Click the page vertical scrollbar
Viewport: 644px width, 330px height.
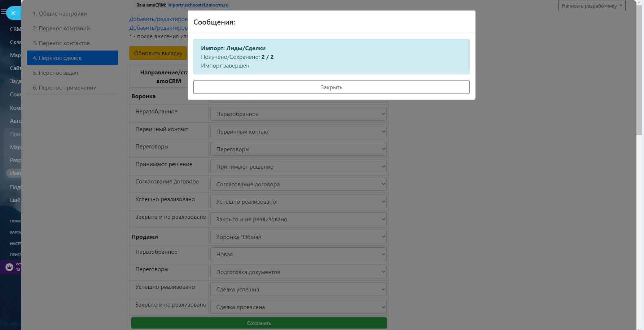(640, 72)
